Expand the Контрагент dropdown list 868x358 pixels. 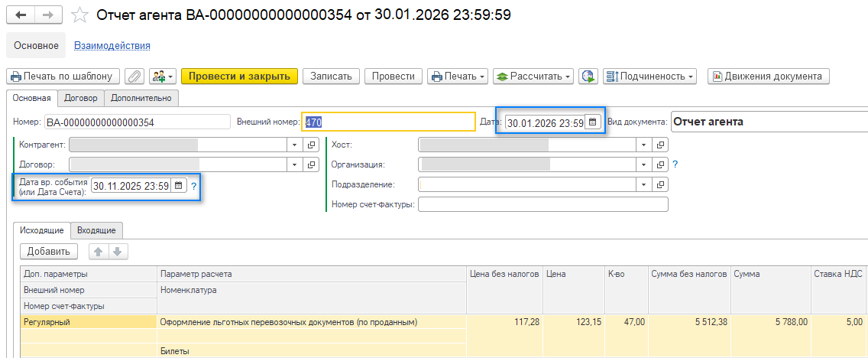[x=294, y=144]
